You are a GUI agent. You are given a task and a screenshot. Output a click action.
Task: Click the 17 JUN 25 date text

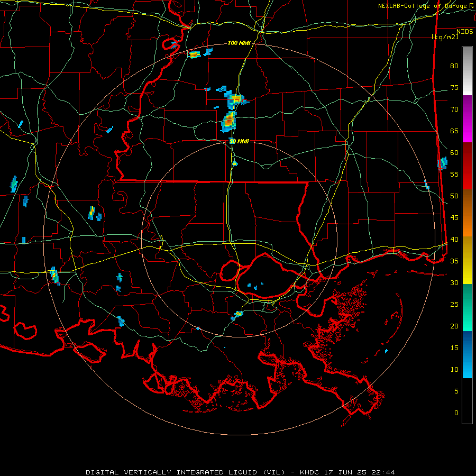tap(346, 472)
